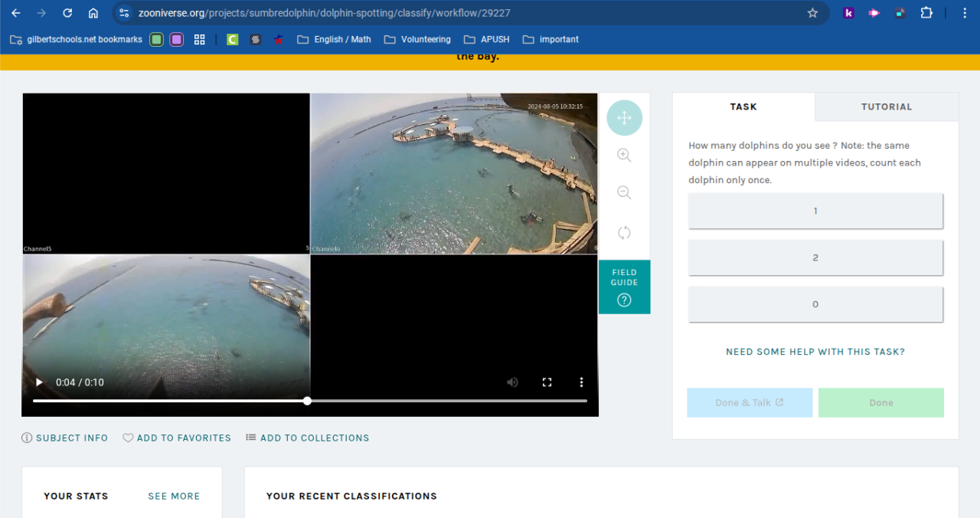Select answer 1 for dolphin count

click(815, 211)
